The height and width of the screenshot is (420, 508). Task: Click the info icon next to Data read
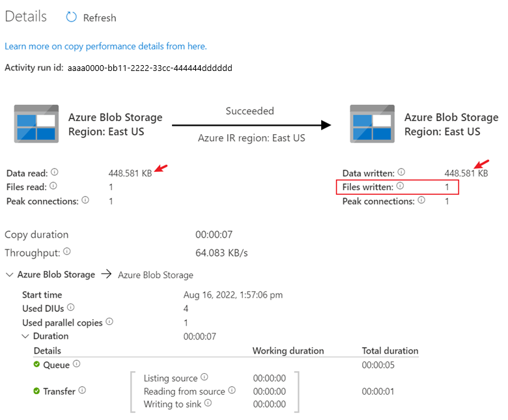[x=55, y=172]
